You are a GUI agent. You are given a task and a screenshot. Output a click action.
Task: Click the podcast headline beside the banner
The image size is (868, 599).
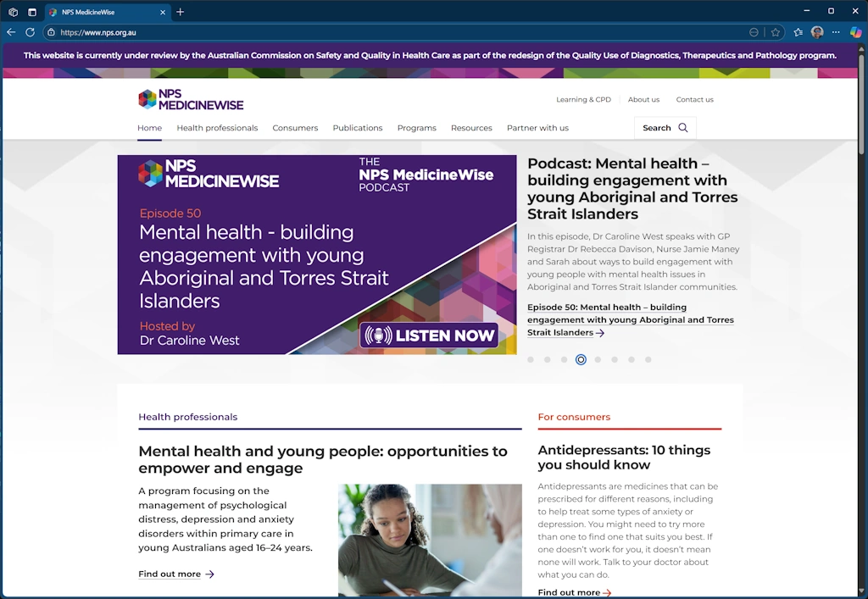point(632,189)
